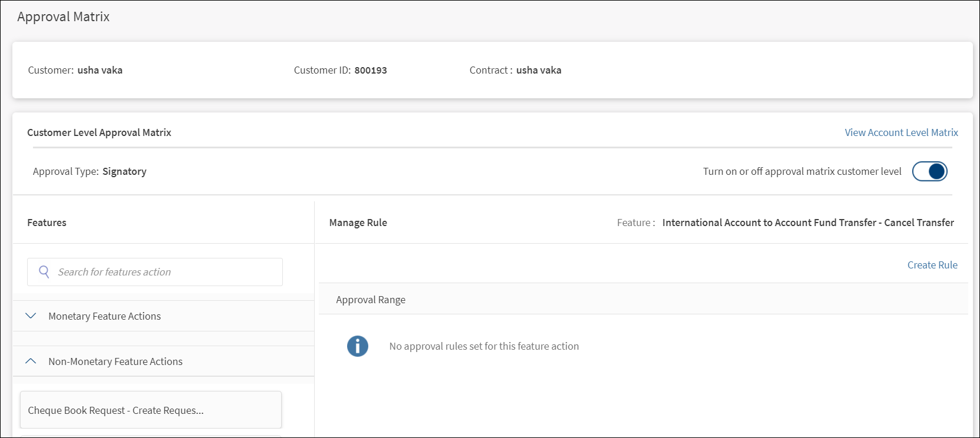This screenshot has height=438, width=980.
Task: Click the Customer Level Approval Matrix heading
Action: (x=99, y=132)
